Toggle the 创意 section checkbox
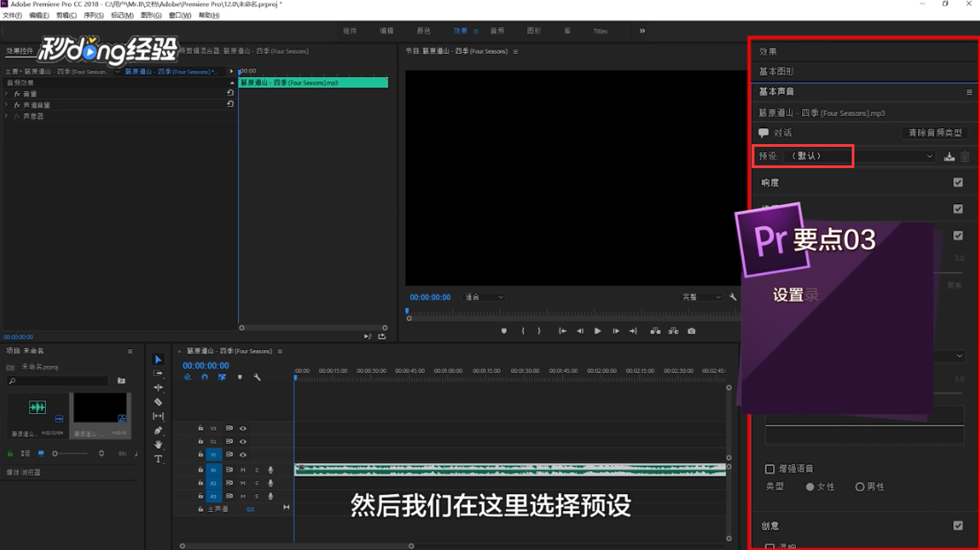980x550 pixels. tap(958, 525)
